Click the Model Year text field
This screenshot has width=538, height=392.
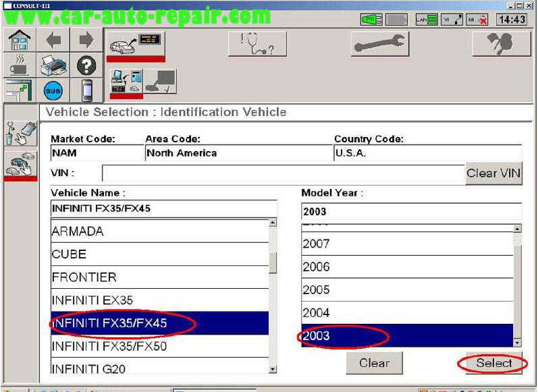411,212
